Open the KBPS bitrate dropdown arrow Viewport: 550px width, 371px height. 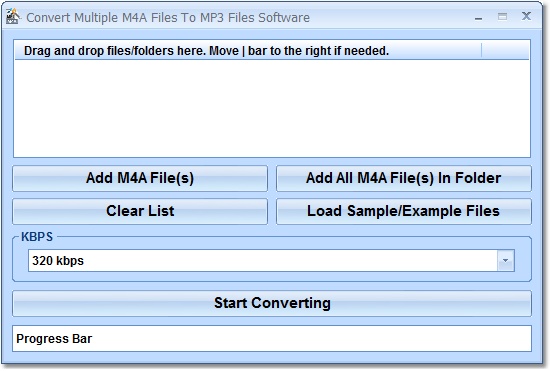505,261
